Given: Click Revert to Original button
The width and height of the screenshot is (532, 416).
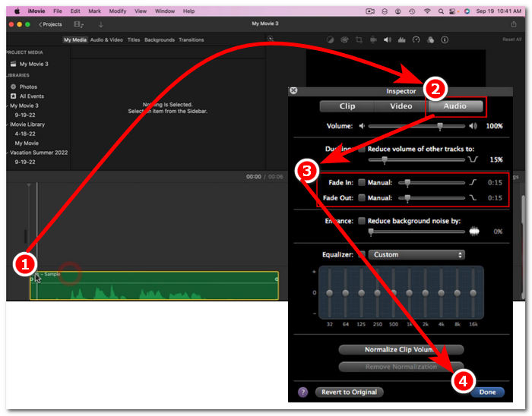Looking at the screenshot, I should point(349,392).
